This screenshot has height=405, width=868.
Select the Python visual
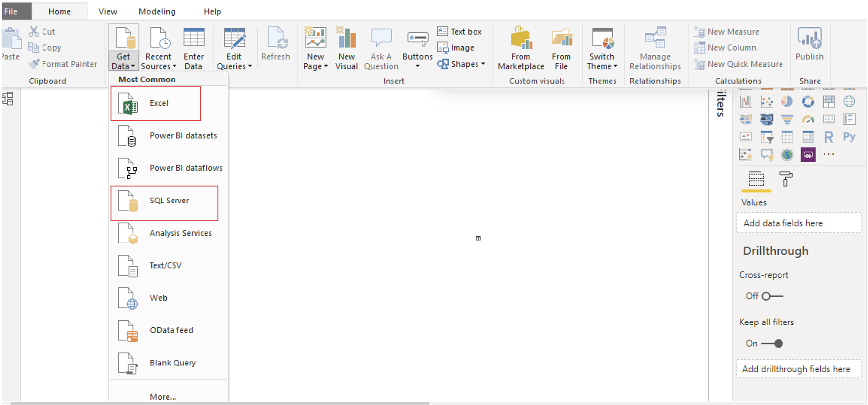coord(849,137)
